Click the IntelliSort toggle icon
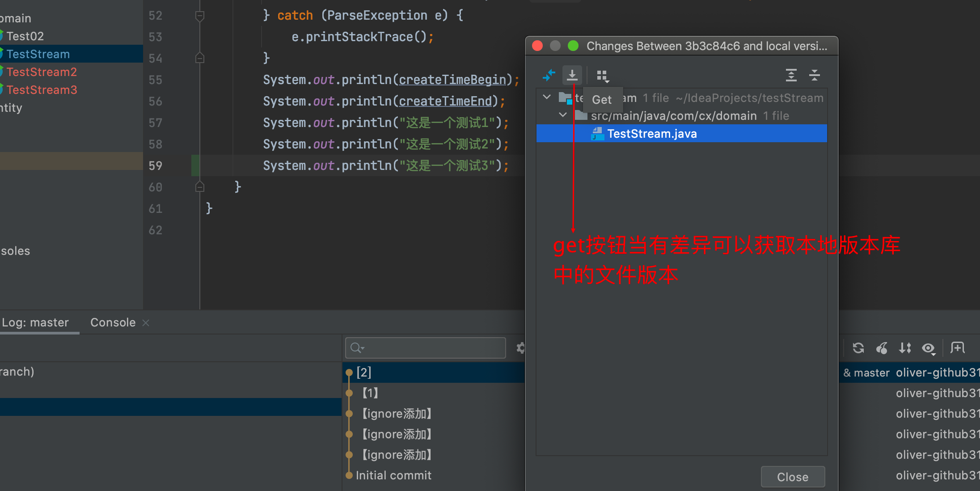Viewport: 980px width, 491px height. click(x=905, y=348)
